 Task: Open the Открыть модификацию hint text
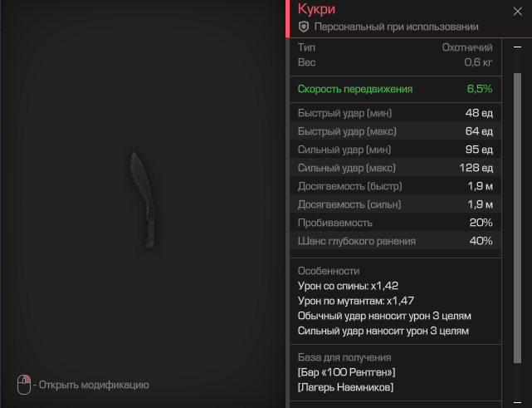(94, 385)
